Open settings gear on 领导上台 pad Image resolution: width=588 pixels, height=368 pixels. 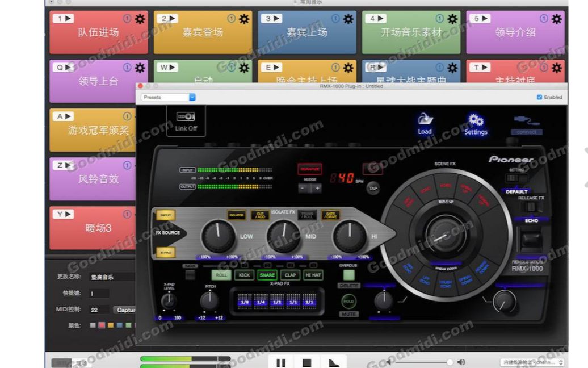coord(140,68)
